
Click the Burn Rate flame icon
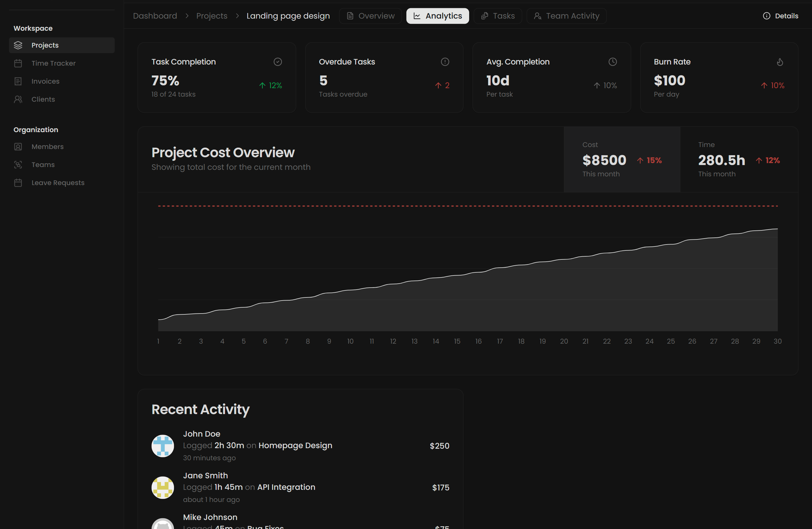(780, 62)
